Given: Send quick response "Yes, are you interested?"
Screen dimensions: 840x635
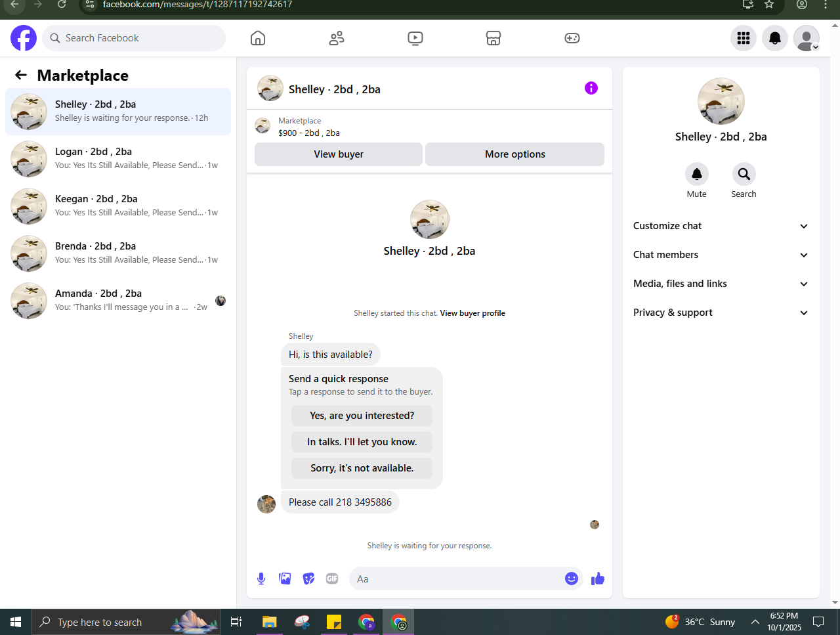Looking at the screenshot, I should (362, 416).
